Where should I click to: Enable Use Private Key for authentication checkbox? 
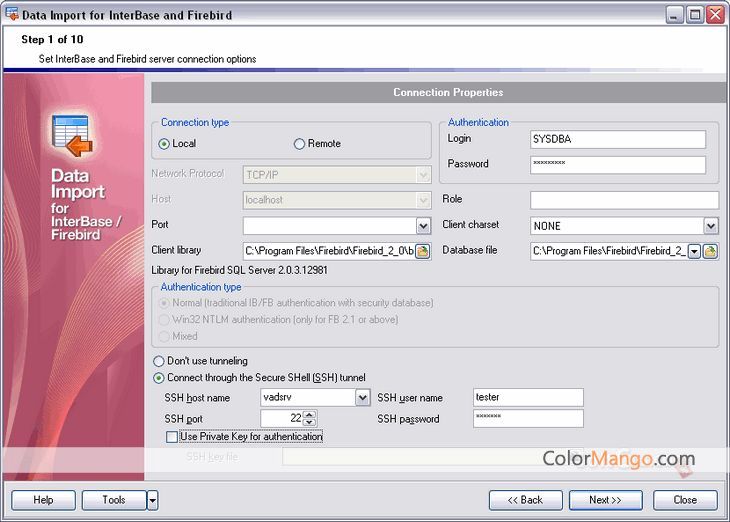coord(172,437)
